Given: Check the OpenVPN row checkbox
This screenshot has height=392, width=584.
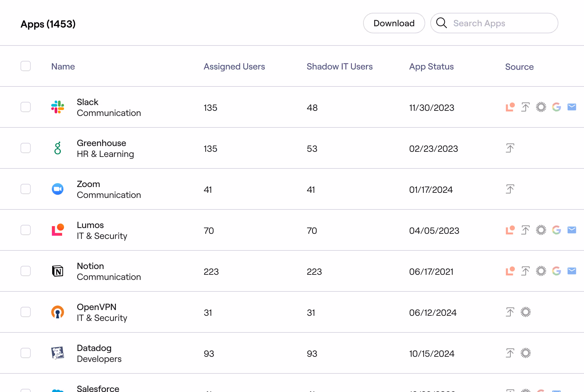Looking at the screenshot, I should (x=26, y=312).
